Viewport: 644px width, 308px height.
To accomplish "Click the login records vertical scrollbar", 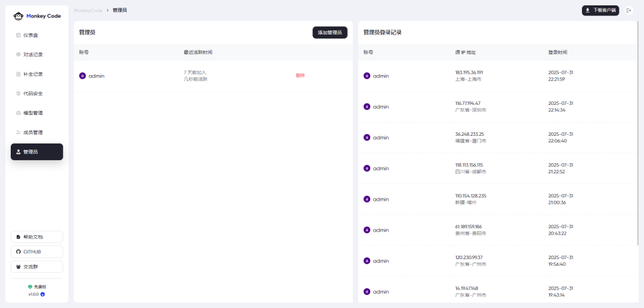I will point(637,133).
